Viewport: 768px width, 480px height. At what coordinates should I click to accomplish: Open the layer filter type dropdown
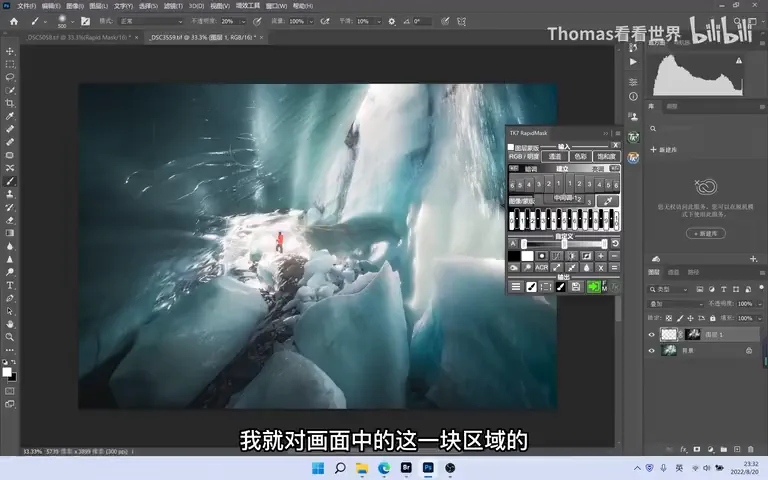pyautogui.click(x=668, y=289)
